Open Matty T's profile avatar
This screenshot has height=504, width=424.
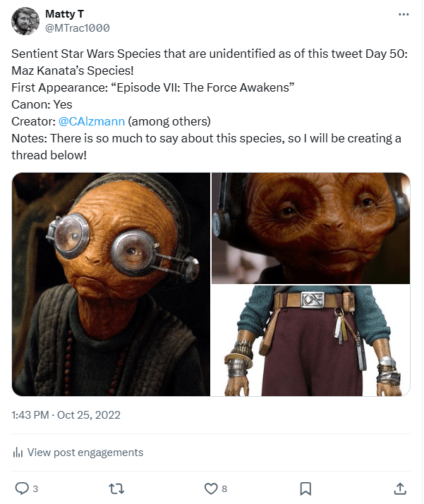[x=25, y=21]
